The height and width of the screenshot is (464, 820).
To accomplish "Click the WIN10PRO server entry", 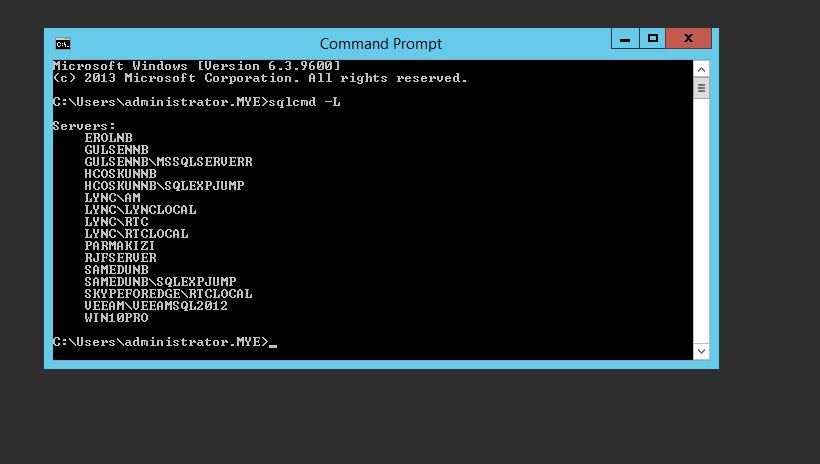I will pyautogui.click(x=116, y=318).
